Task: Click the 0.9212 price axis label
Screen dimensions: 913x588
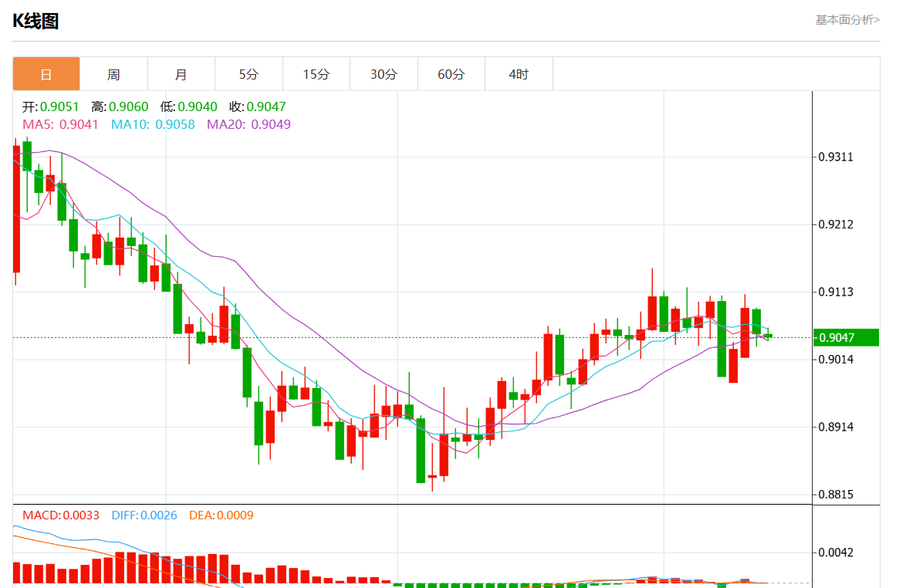Action: 836,224
